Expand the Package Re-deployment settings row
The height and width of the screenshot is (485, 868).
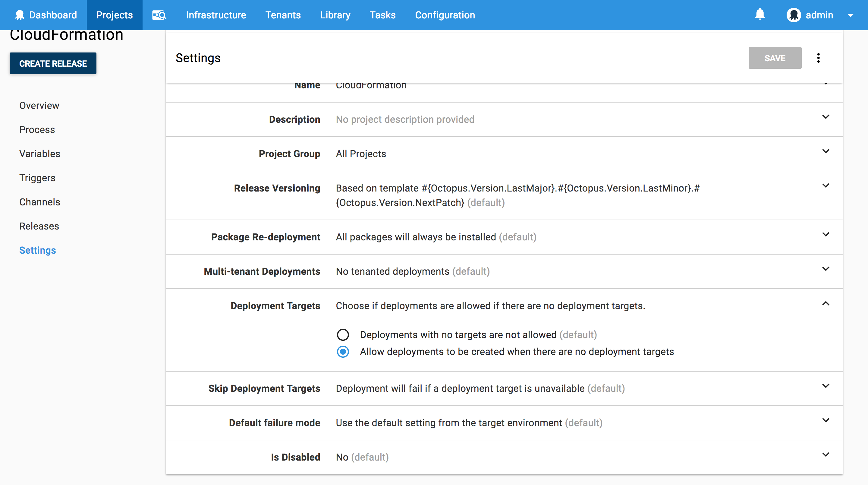coord(826,234)
